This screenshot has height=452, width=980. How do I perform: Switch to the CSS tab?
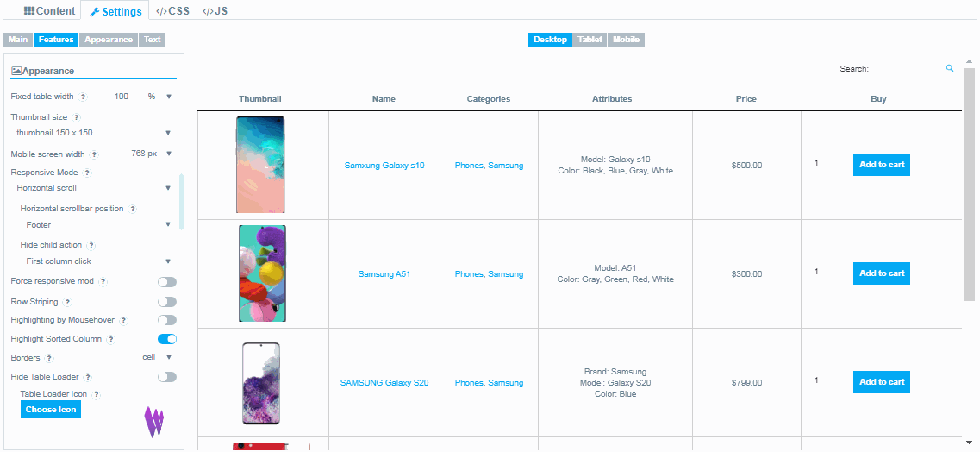(172, 11)
